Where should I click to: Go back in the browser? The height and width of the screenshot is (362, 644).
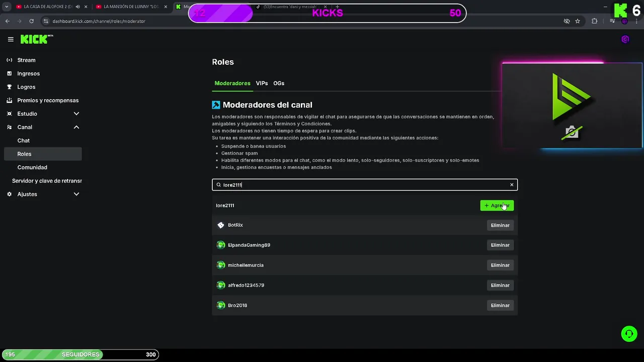[7, 21]
